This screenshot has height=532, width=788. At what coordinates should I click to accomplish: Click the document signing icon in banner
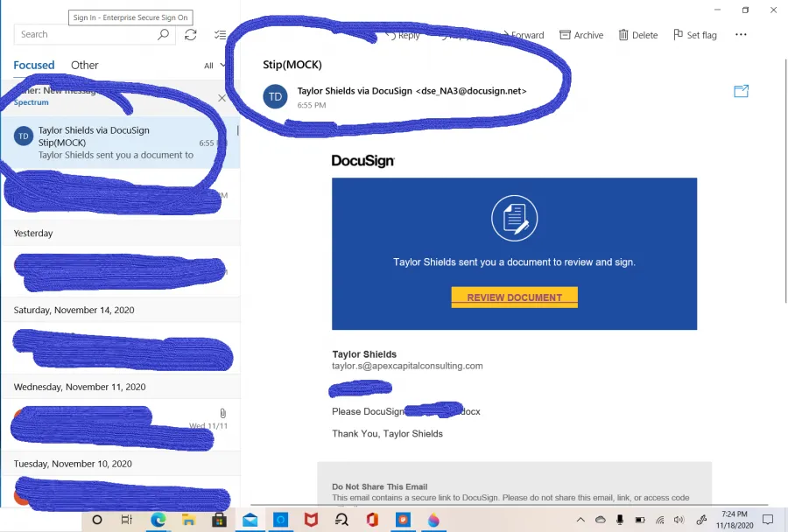click(515, 219)
